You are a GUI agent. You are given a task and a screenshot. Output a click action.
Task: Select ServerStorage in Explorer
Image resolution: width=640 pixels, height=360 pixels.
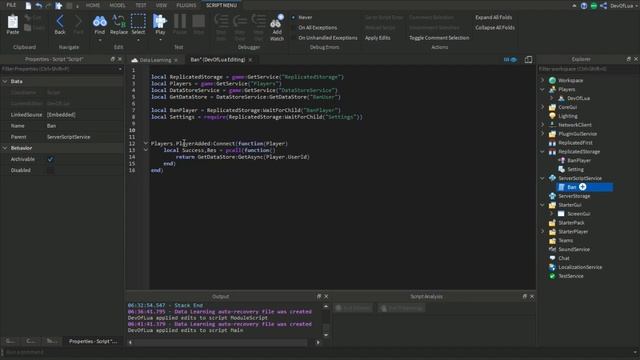click(574, 196)
